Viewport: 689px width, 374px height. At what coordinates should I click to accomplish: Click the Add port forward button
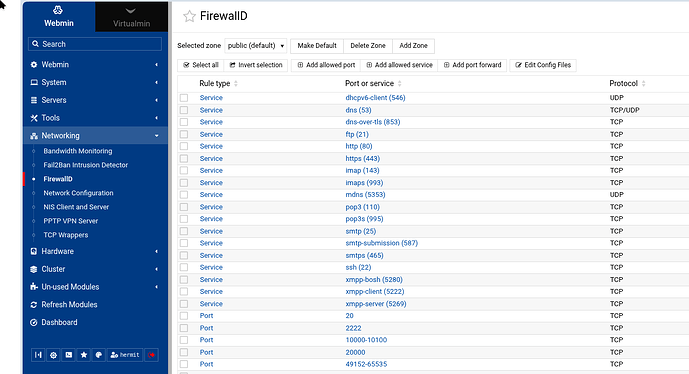(x=472, y=65)
